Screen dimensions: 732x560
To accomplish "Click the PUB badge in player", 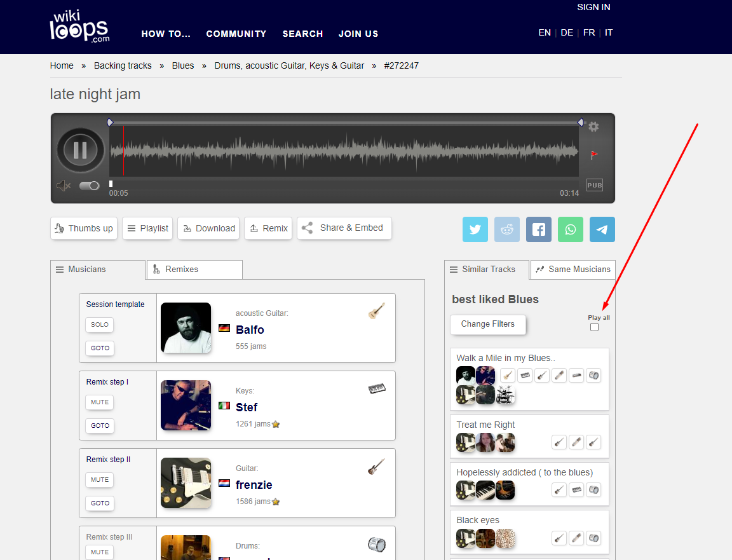I will [594, 185].
